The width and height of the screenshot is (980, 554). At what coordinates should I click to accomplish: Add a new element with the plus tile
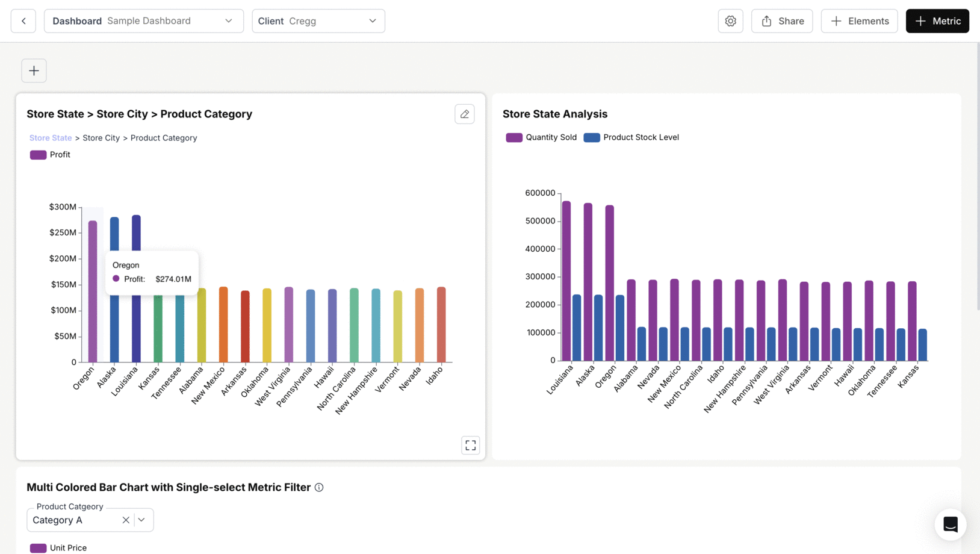coord(34,70)
